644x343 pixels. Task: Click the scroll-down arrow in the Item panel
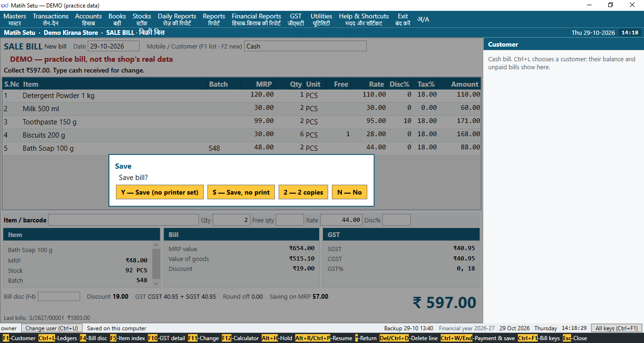(x=156, y=283)
